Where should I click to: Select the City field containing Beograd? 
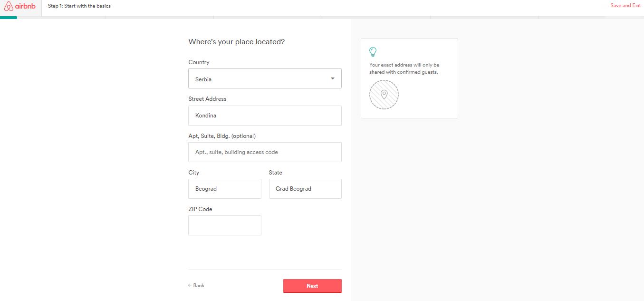tap(225, 189)
